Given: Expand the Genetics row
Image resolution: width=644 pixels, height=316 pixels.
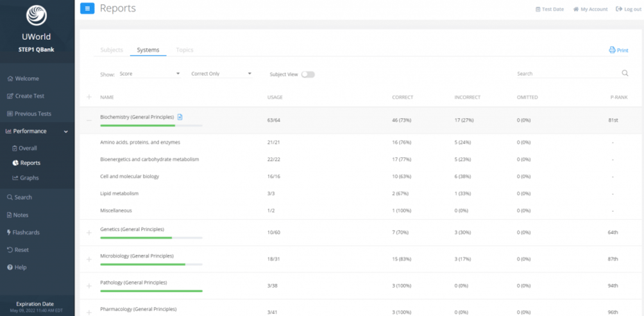Looking at the screenshot, I should [89, 233].
